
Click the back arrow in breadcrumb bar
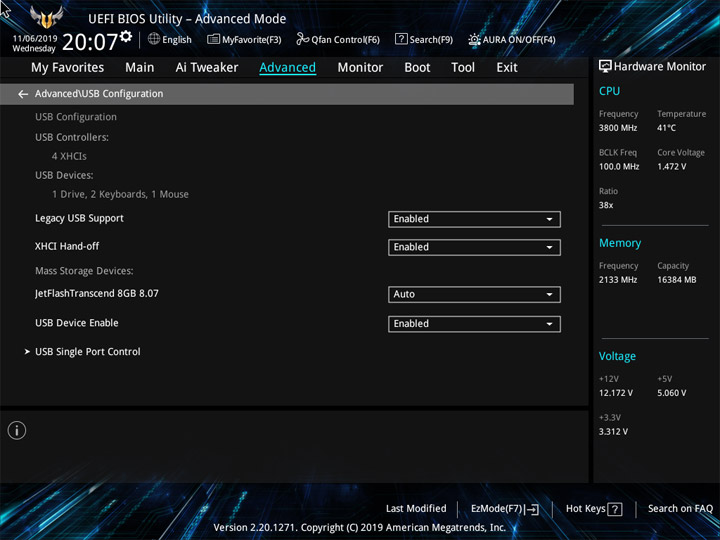click(x=23, y=94)
